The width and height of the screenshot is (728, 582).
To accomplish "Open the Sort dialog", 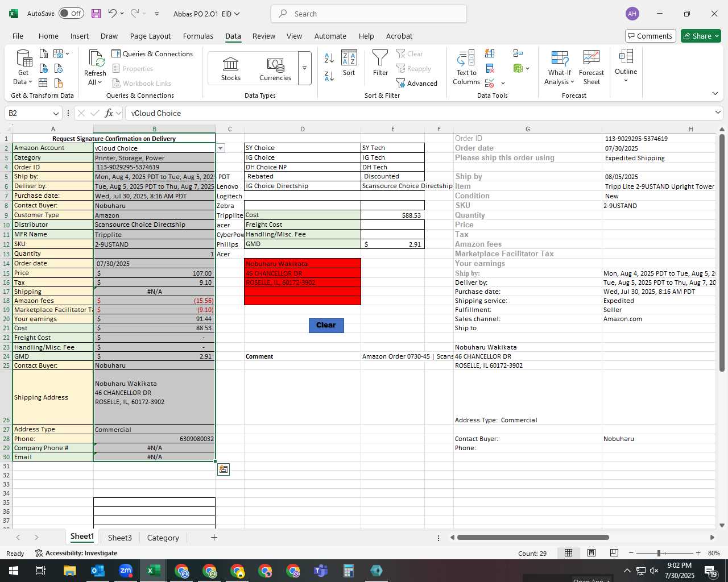I will pos(349,64).
